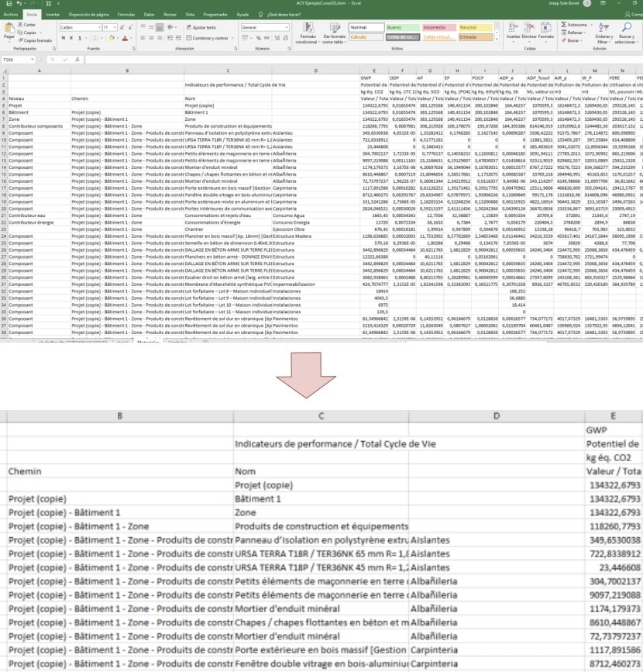This screenshot has width=643, height=672.
Task: Click the Pegar (paste) icon
Action: pos(9,29)
